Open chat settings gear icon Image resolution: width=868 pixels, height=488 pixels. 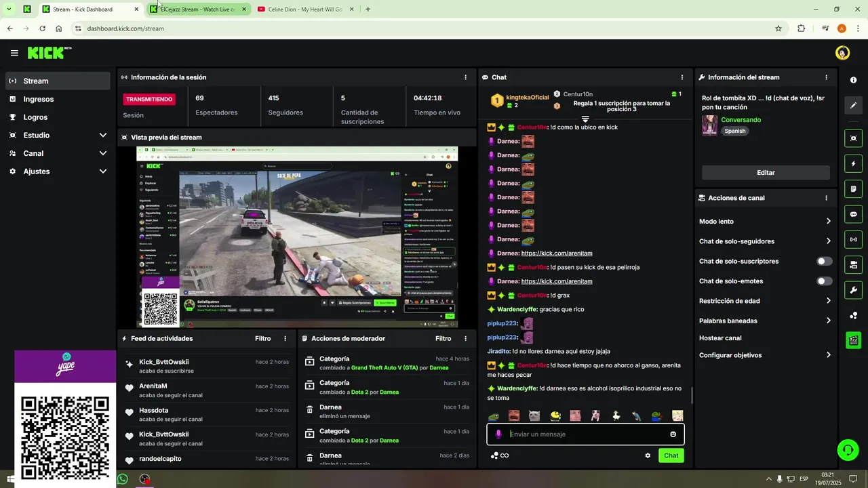(648, 455)
